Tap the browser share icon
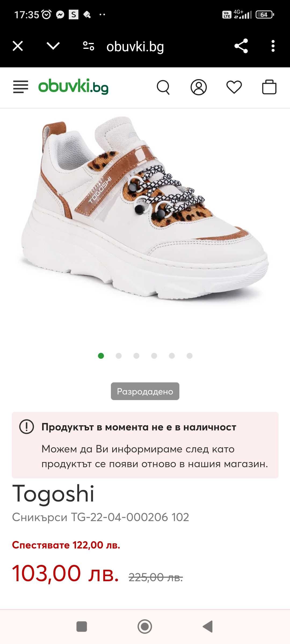Image resolution: width=290 pixels, height=644 pixels. click(x=241, y=46)
